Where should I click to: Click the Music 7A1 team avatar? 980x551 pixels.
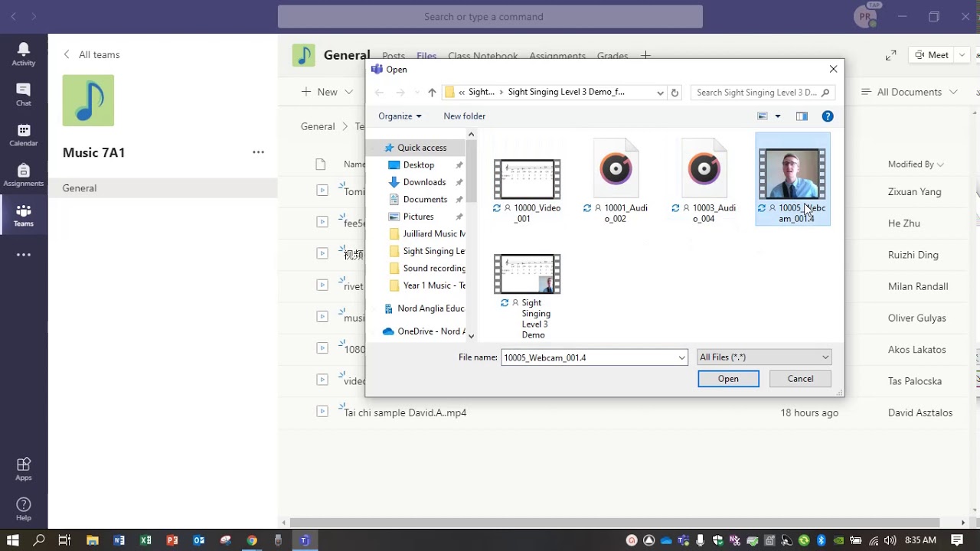tap(88, 100)
